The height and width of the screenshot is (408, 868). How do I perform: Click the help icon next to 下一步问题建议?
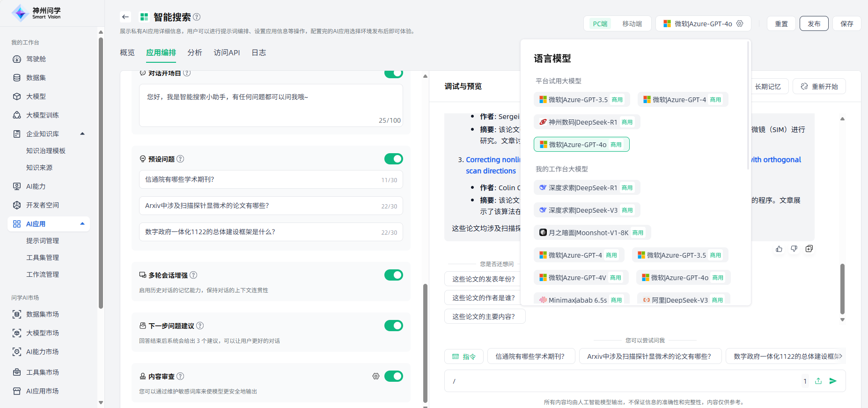[200, 326]
